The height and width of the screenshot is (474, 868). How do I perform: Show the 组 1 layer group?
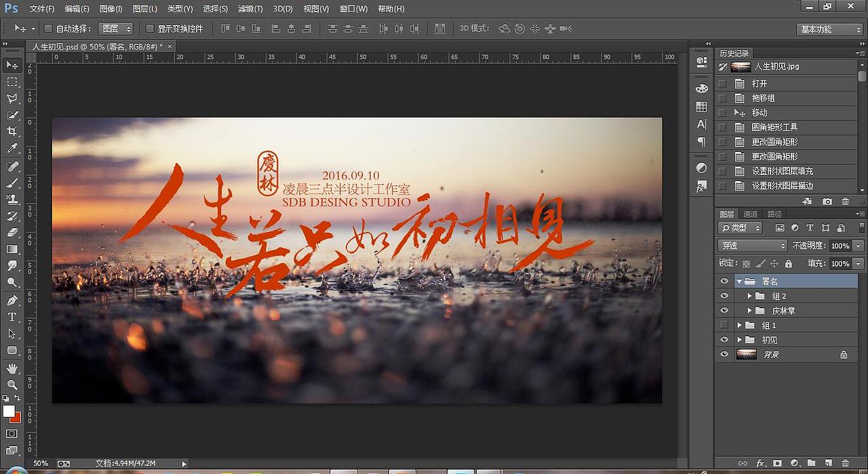tap(724, 325)
